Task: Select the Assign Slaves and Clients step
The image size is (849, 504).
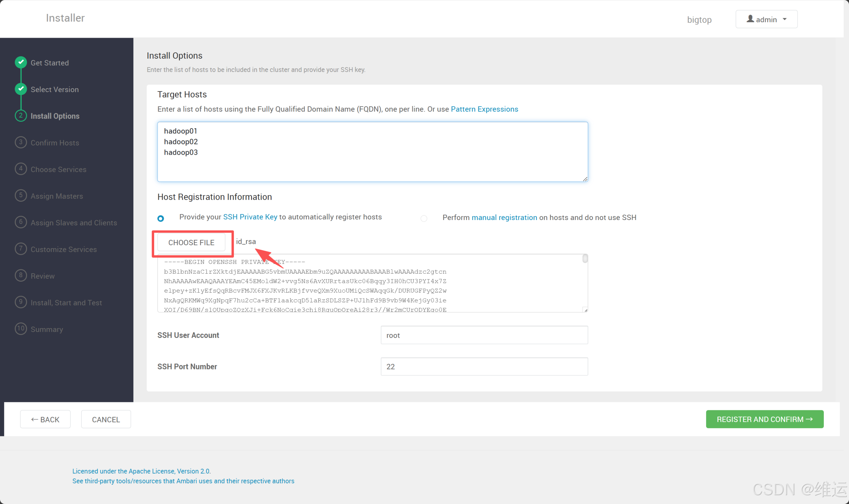Action: pyautogui.click(x=74, y=222)
